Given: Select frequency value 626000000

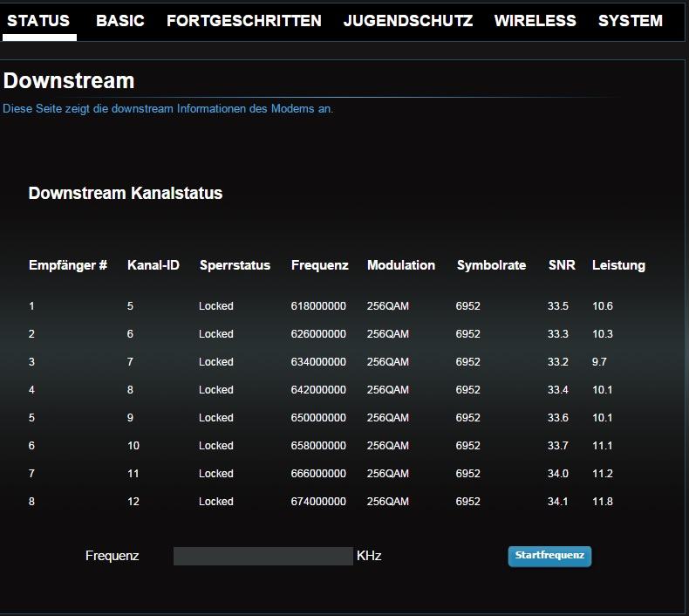Looking at the screenshot, I should pyautogui.click(x=318, y=333).
